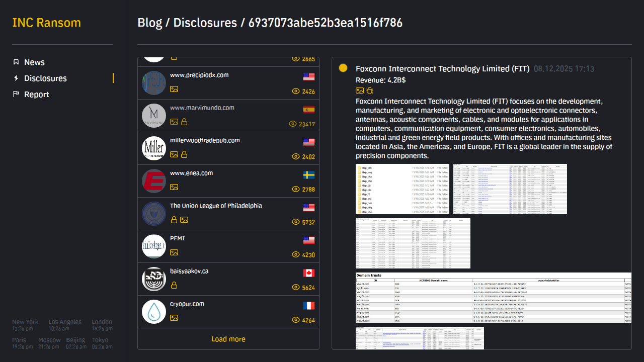The height and width of the screenshot is (362, 644).
Task: Click the lock icon under baisyaakov.ca
Action: [x=174, y=285]
